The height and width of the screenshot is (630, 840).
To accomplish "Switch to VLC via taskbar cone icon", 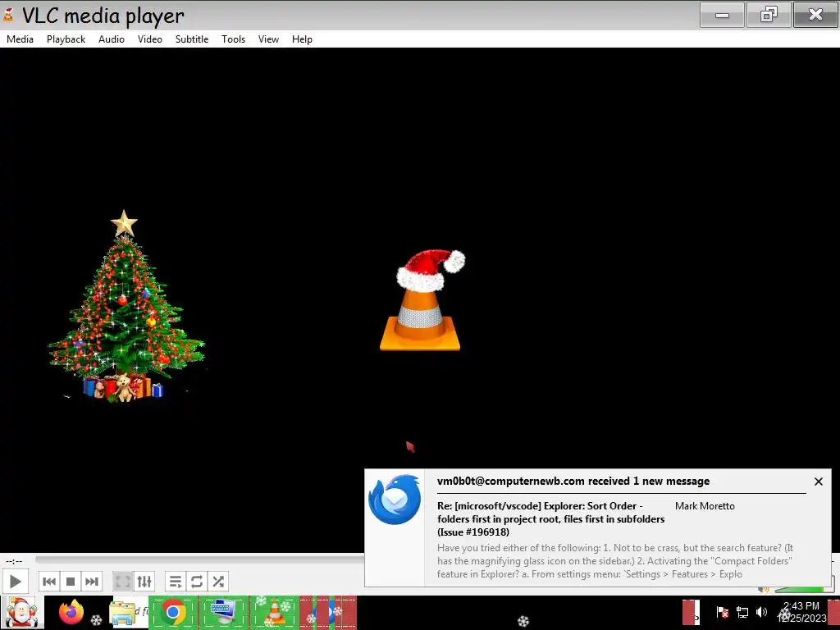I will tap(274, 613).
